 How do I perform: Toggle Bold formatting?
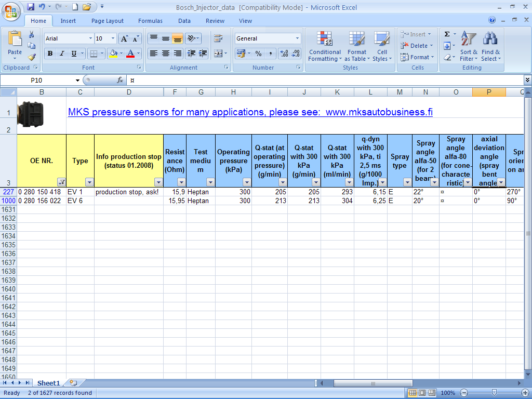point(50,54)
